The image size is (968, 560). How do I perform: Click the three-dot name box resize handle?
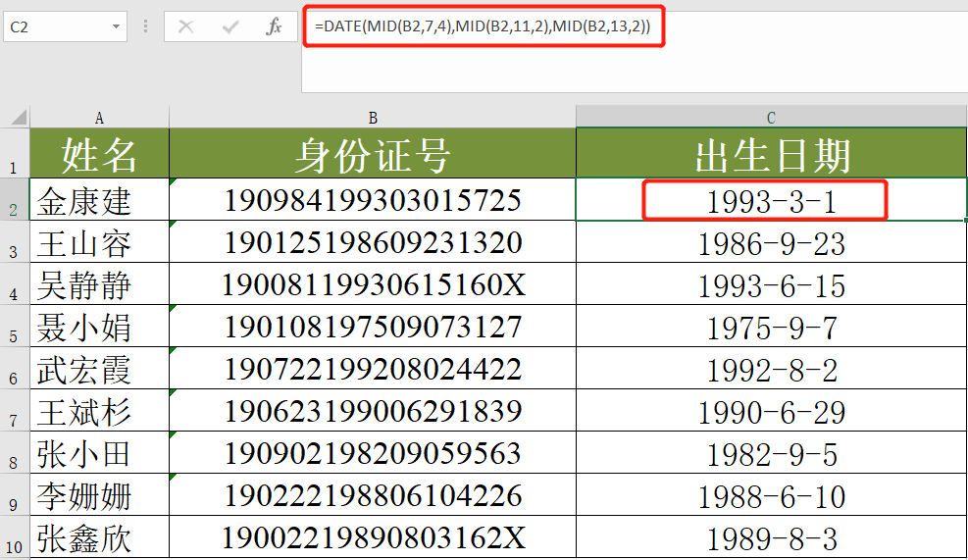(x=146, y=26)
